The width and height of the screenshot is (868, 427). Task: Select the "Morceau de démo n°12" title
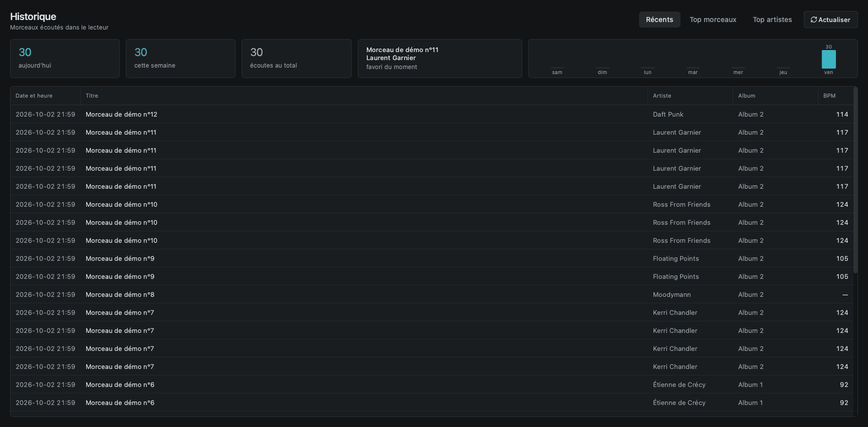click(x=121, y=114)
